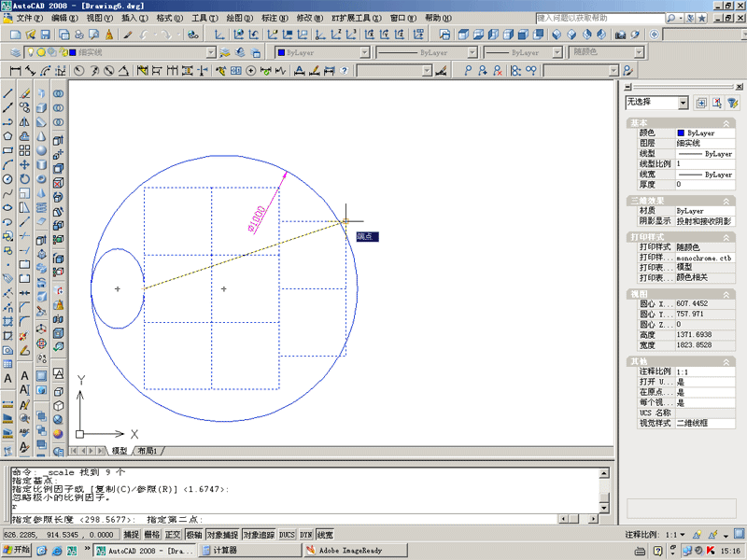The height and width of the screenshot is (560, 747).
Task: Click the AutoCAD 2008 taskbar button
Action: (x=145, y=551)
